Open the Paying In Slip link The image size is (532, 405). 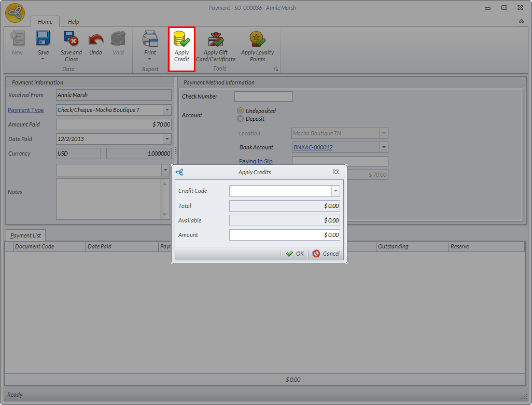(x=256, y=162)
